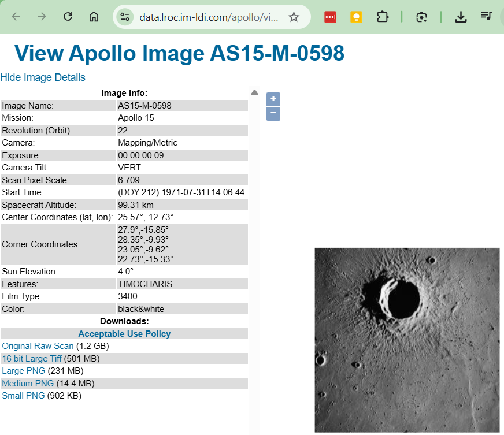Open the browser extensions puzzle menu
Image resolution: width=504 pixels, height=435 pixels.
(x=382, y=17)
